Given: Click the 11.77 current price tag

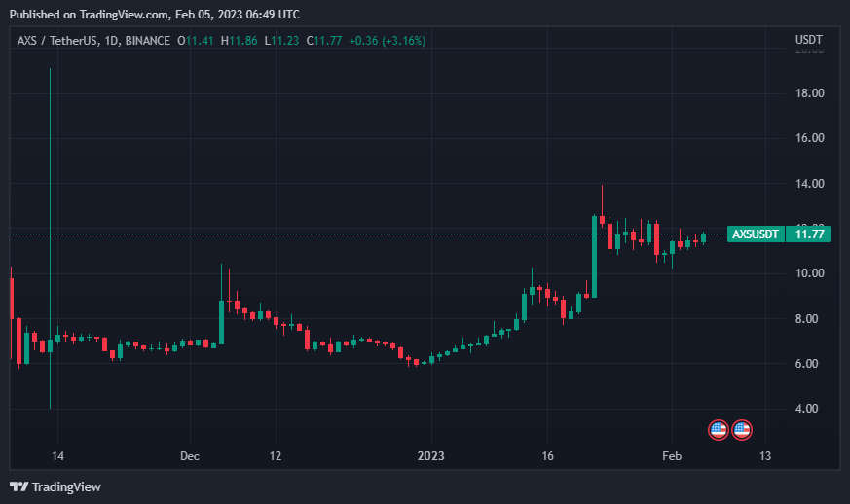Looking at the screenshot, I should coord(809,234).
